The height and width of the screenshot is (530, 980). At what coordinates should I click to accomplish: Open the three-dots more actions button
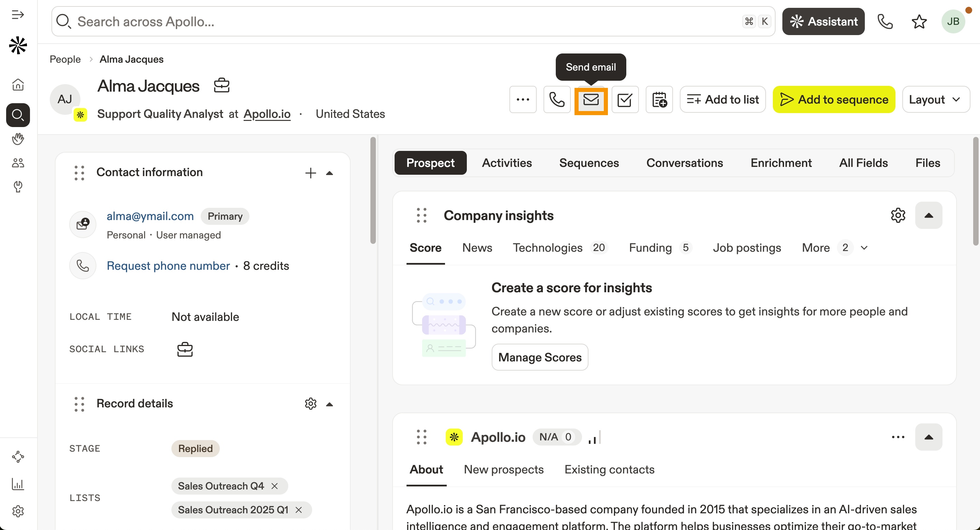(523, 100)
